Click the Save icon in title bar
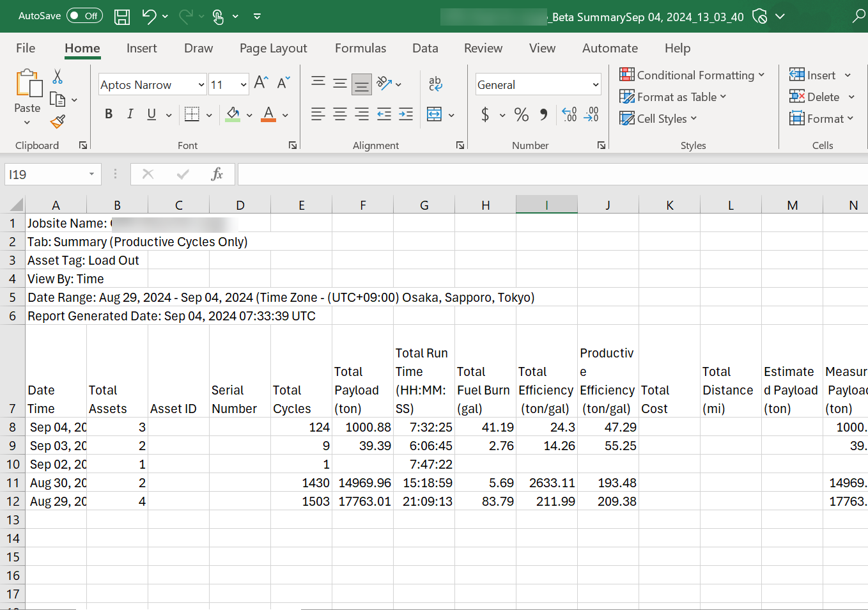 [122, 17]
